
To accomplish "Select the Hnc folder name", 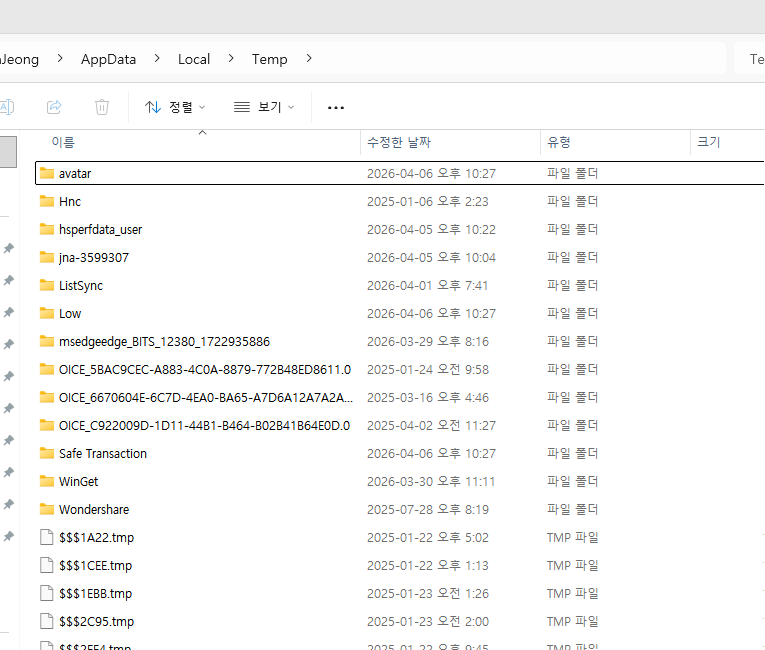I will 70,202.
